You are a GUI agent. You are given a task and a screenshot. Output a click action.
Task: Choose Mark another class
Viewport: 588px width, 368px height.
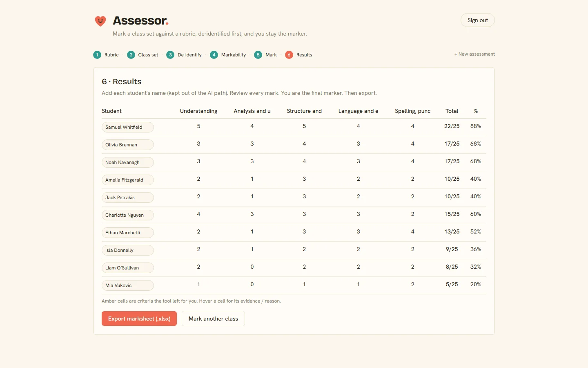[x=213, y=319]
